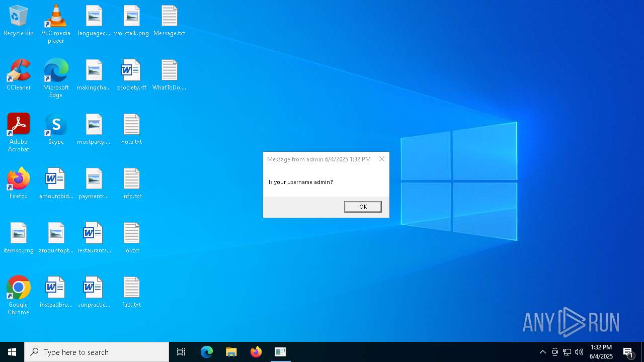The image size is (644, 362).
Task: Select info.txt file icon
Action: point(131,184)
